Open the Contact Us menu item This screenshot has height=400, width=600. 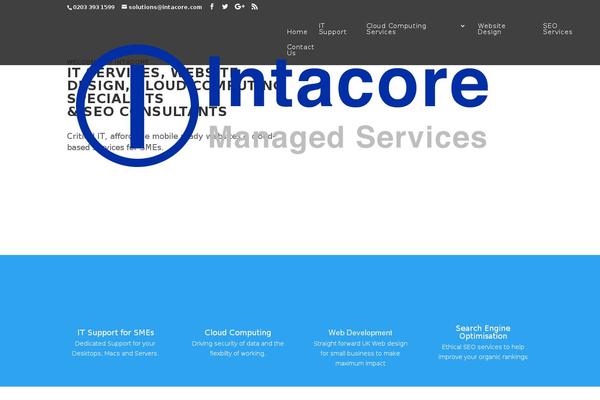point(300,50)
